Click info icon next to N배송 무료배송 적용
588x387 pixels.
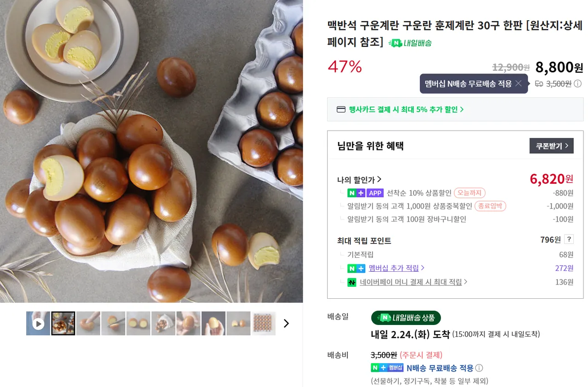click(x=479, y=368)
